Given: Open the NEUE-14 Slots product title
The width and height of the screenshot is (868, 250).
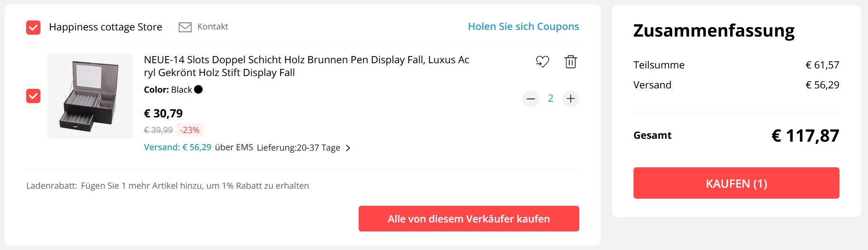Looking at the screenshot, I should coord(307,66).
